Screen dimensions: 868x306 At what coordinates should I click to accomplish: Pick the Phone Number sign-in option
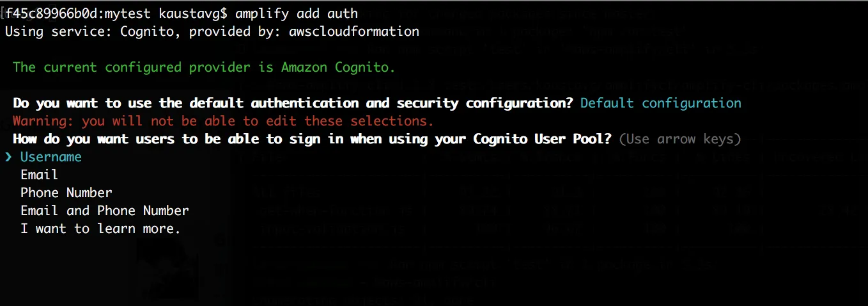pos(66,193)
